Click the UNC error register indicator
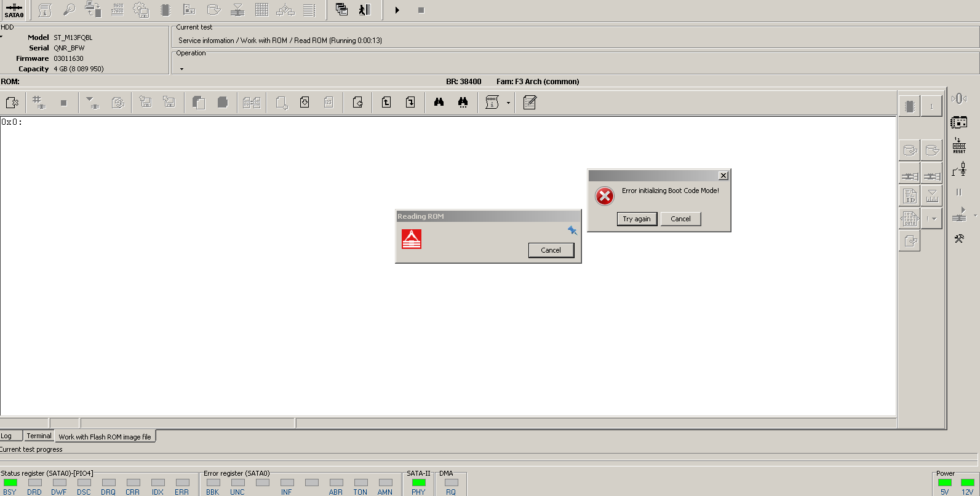Screen dimensions: 980x496 (x=238, y=482)
